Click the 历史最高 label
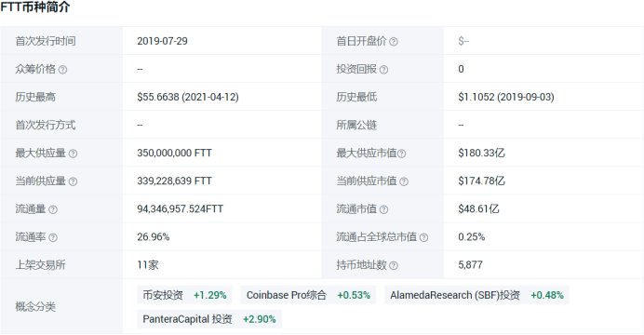Viewport: 644px width, 335px height. (x=35, y=97)
